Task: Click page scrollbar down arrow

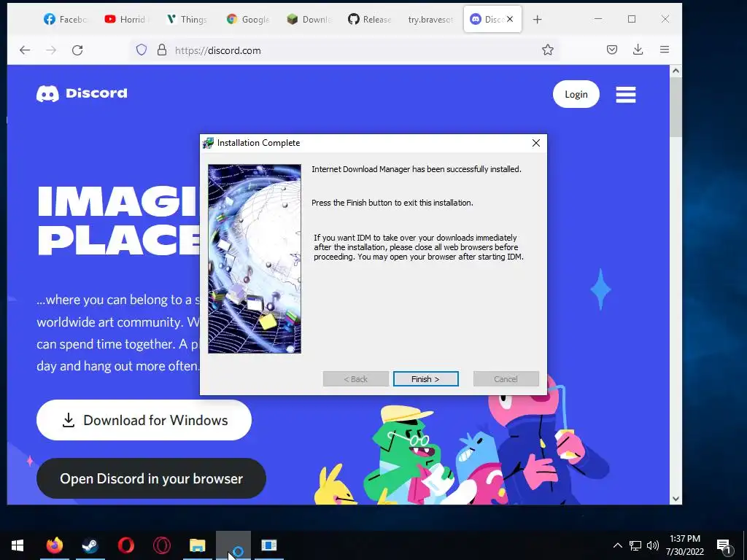Action: (676, 499)
